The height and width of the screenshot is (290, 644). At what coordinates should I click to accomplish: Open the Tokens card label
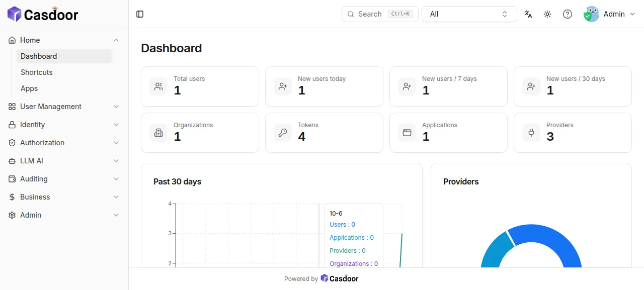[x=308, y=125]
